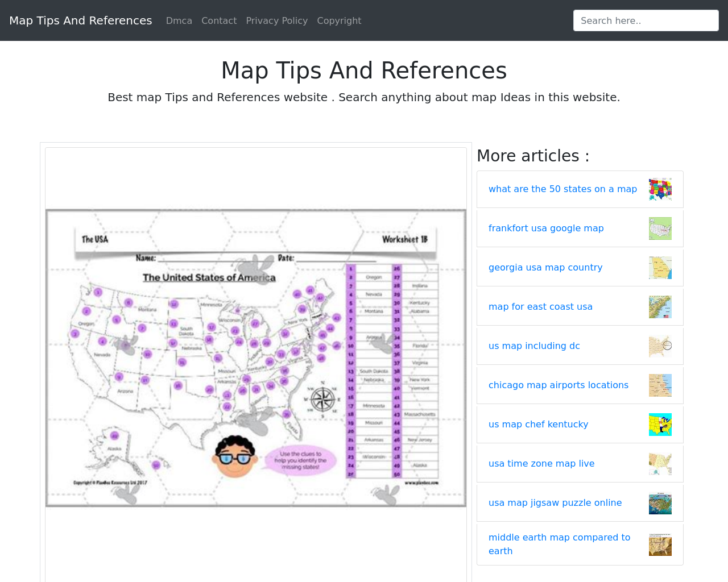Click the usa time zone map thumbnail
The image size is (728, 582).
pos(660,464)
